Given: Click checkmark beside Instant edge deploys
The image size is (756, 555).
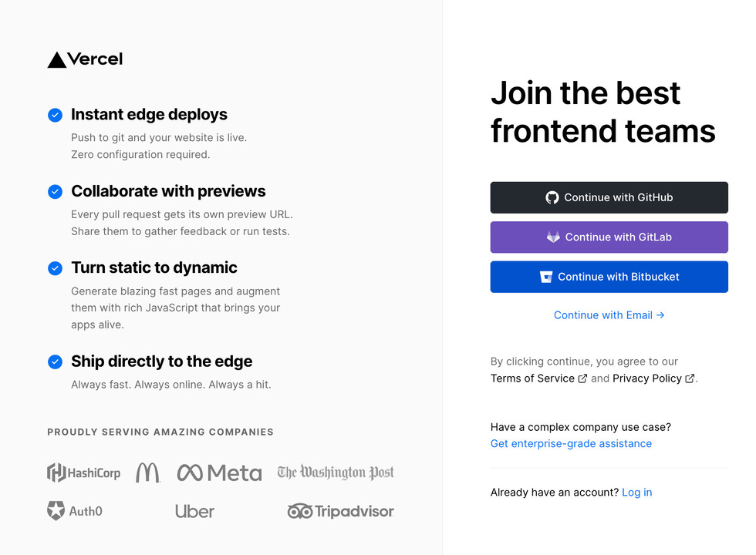Looking at the screenshot, I should (55, 115).
